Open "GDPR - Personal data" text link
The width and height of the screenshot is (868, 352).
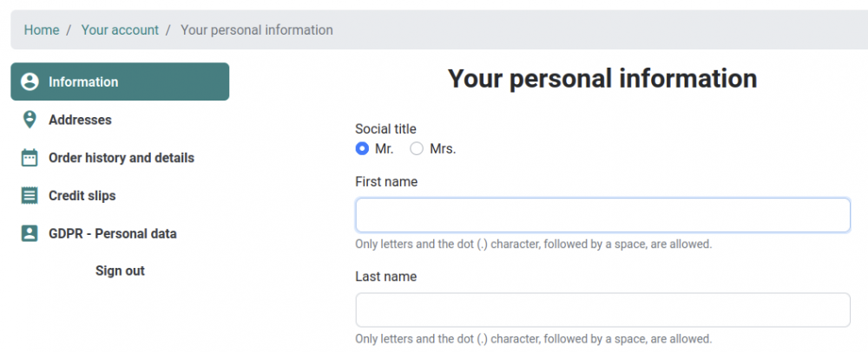pyautogui.click(x=113, y=233)
